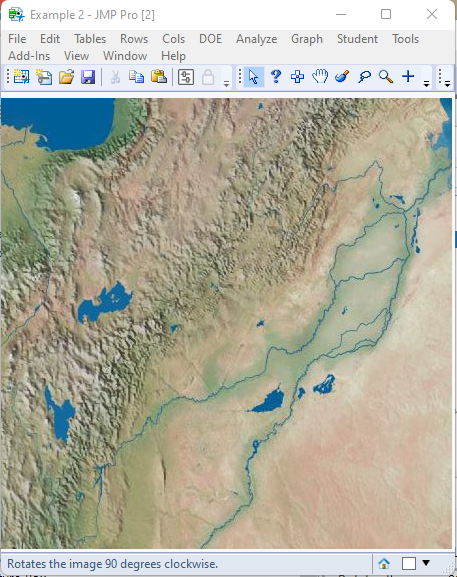Image resolution: width=457 pixels, height=577 pixels.
Task: Select the Arrow cursor tool
Action: [254, 77]
